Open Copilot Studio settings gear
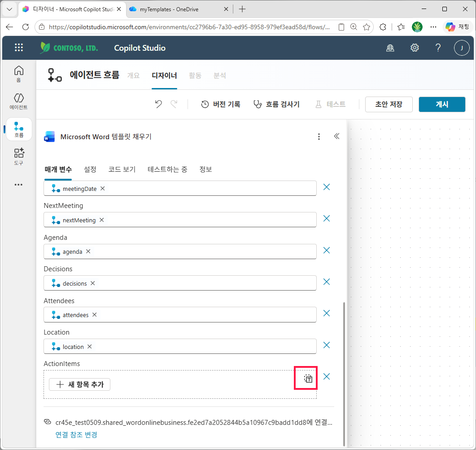This screenshot has width=476, height=450. coord(415,48)
